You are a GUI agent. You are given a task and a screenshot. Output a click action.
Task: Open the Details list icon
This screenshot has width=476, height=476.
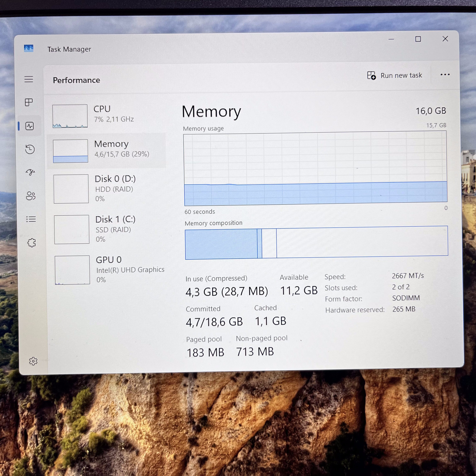[31, 219]
